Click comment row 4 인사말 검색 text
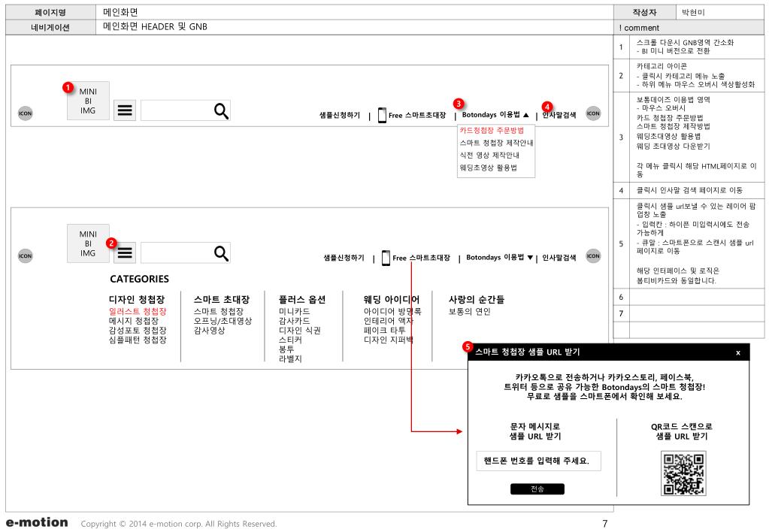This screenshot has height=532, width=769. point(689,190)
